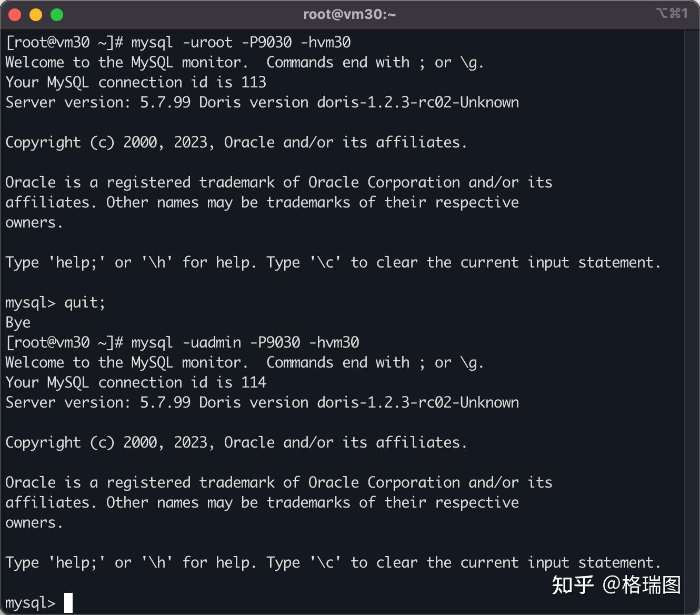Click the final empty 'mysql>' prompt label

pyautogui.click(x=30, y=603)
